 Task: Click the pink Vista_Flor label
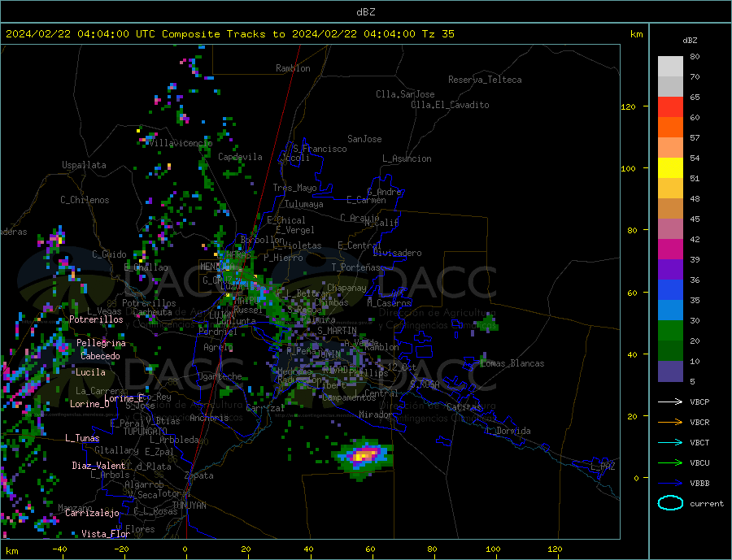pyautogui.click(x=106, y=534)
